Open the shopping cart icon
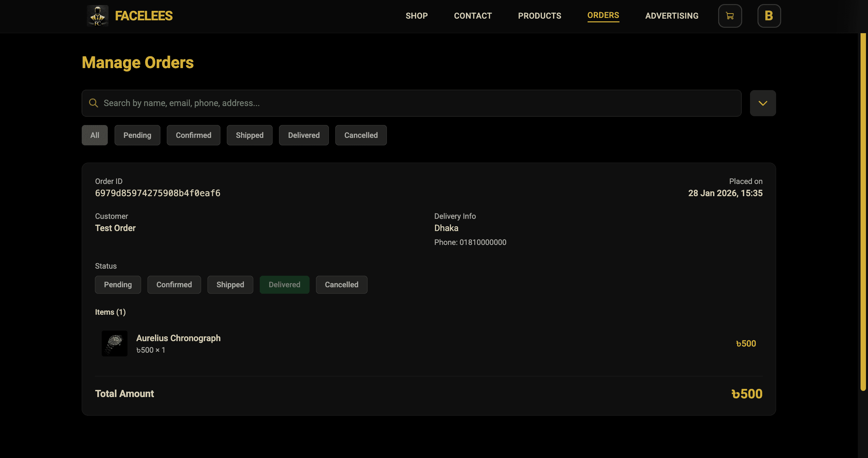This screenshot has width=868, height=458. pos(730,16)
